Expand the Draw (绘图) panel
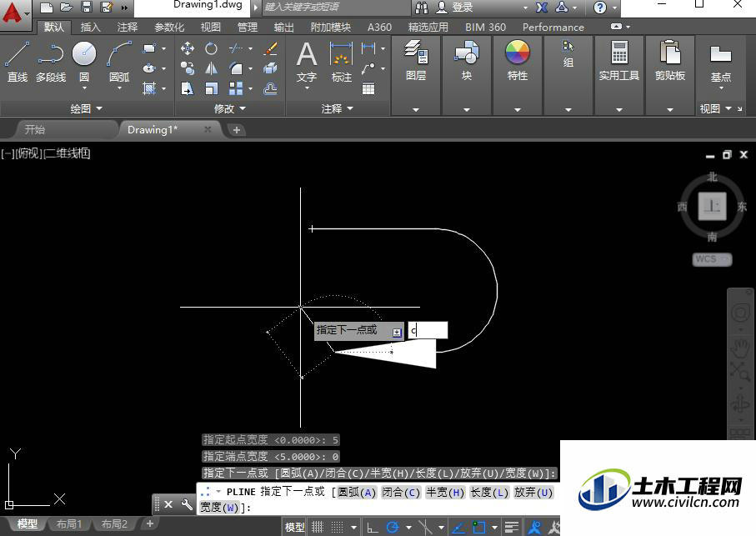This screenshot has height=536, width=756. point(87,109)
